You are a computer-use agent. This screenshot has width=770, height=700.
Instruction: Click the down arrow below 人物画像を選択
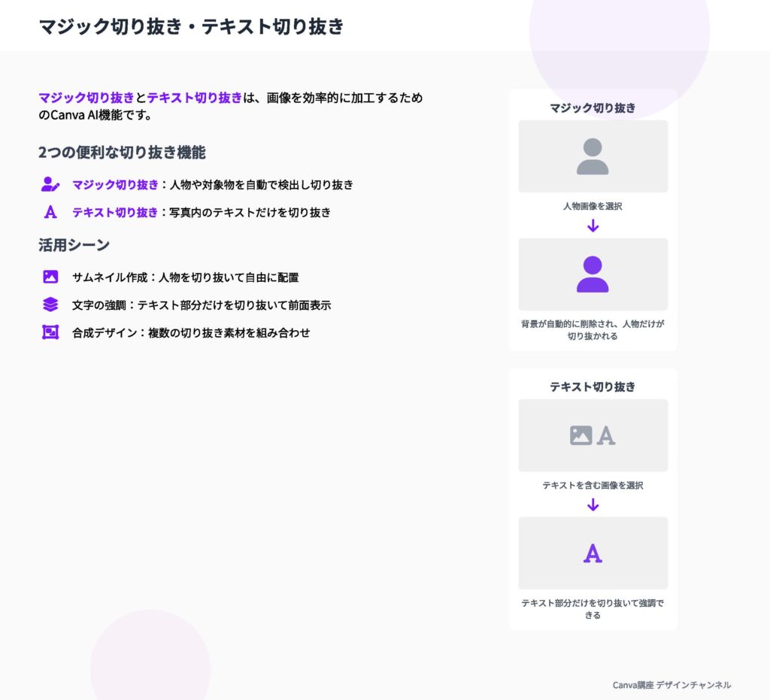pyautogui.click(x=593, y=226)
